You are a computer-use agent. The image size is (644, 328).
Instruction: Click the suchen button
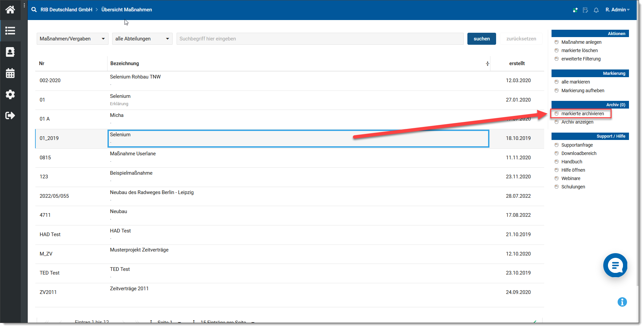click(x=482, y=39)
